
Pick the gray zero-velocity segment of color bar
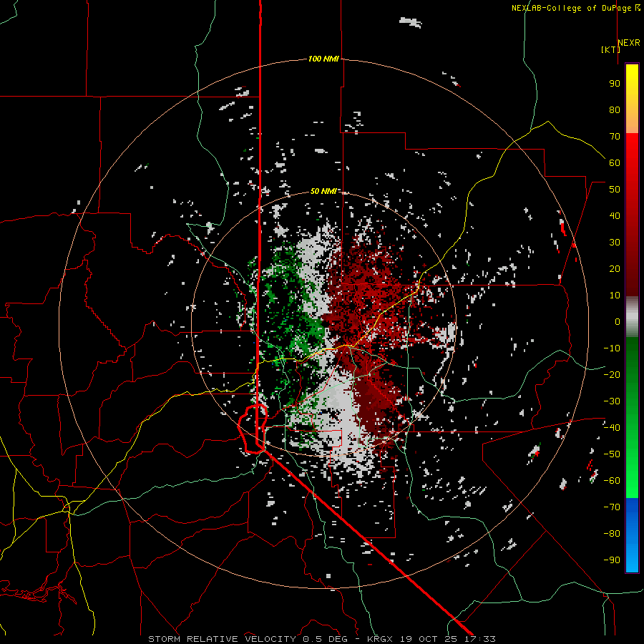[632, 317]
